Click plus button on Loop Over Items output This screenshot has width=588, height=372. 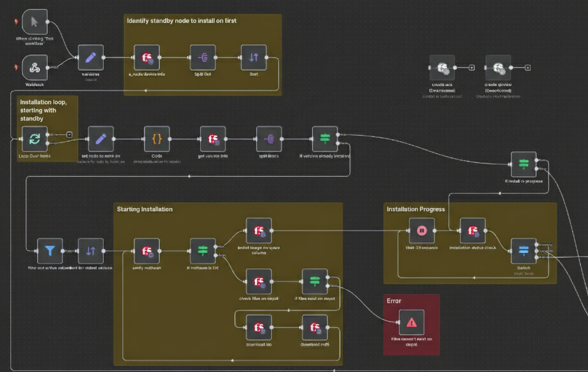[x=70, y=134]
